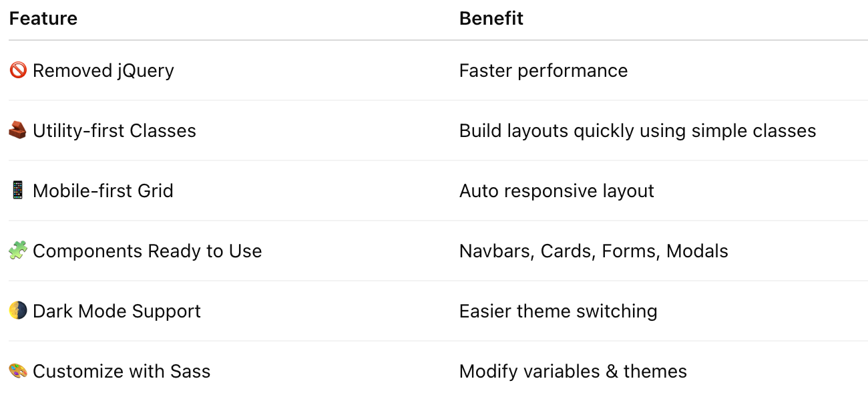
Task: Click the Easier theme switching cell
Action: (x=558, y=311)
